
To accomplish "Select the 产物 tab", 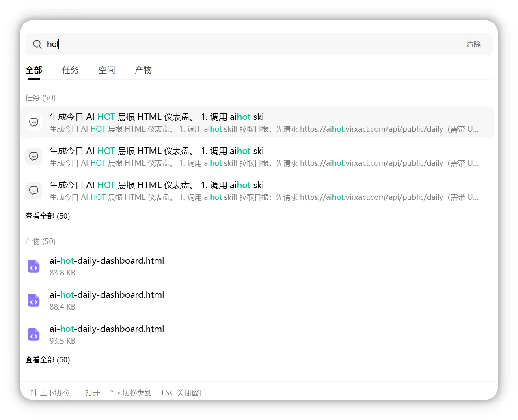I will coord(143,70).
